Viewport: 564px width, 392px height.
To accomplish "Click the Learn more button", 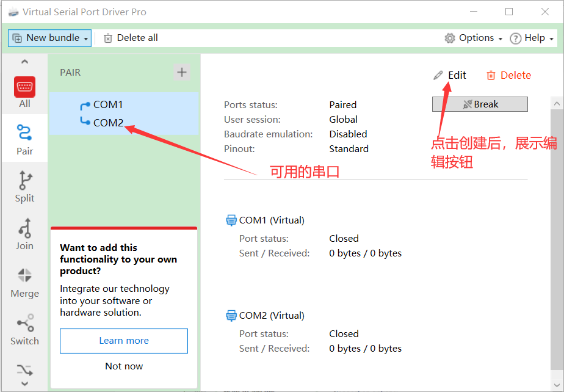I will (x=124, y=341).
